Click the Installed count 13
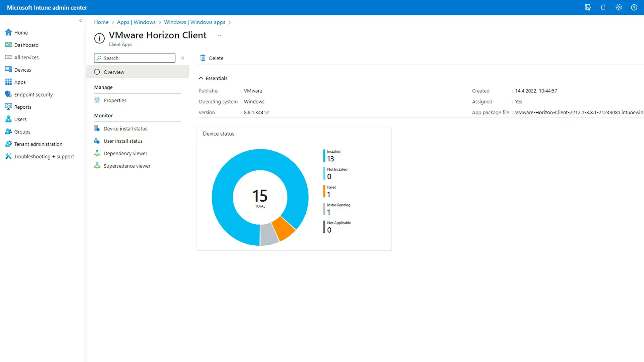The image size is (644, 362). (331, 159)
